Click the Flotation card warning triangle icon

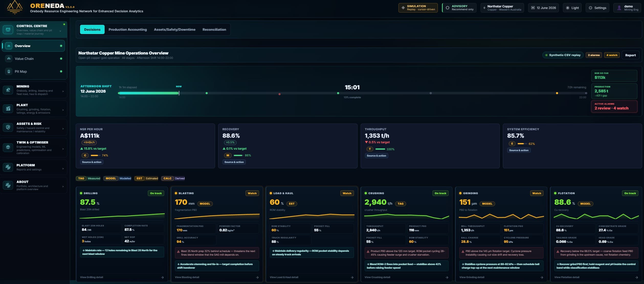(558, 252)
